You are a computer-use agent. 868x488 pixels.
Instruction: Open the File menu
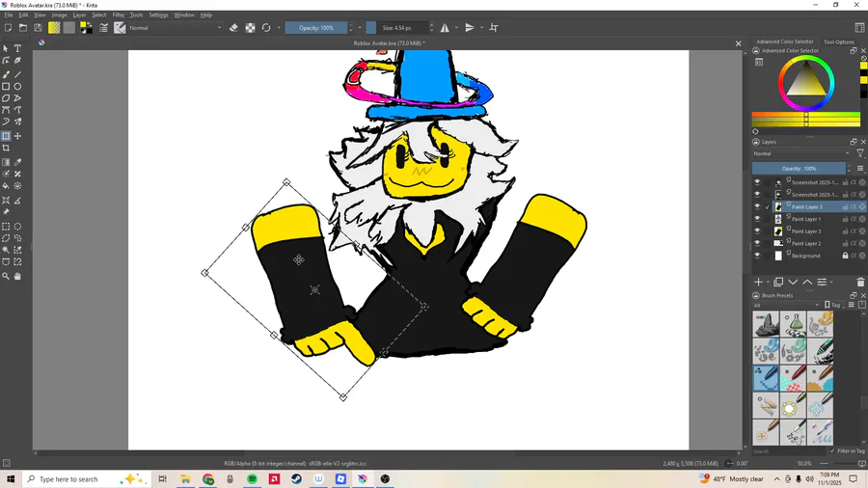[9, 14]
